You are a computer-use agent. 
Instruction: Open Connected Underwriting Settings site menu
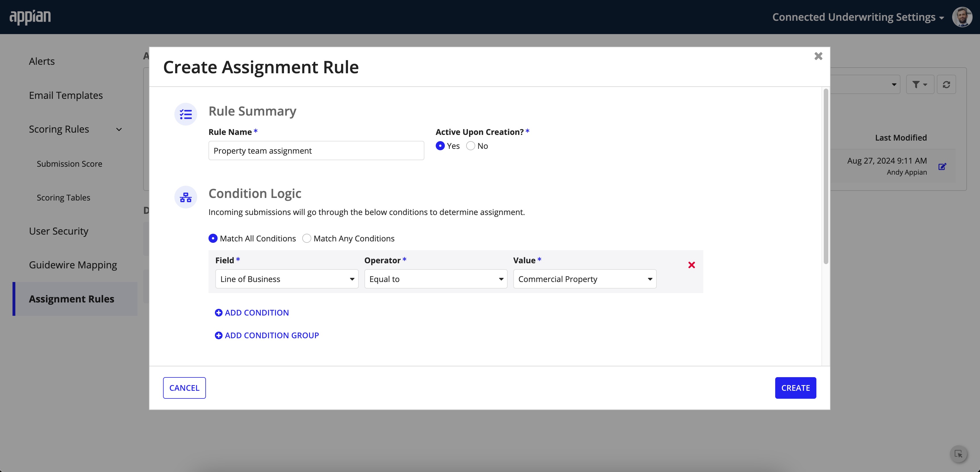click(858, 17)
